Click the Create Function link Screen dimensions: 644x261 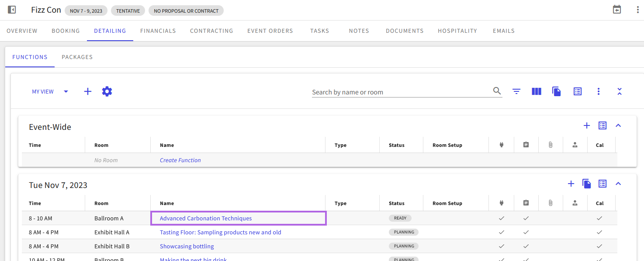pos(180,160)
